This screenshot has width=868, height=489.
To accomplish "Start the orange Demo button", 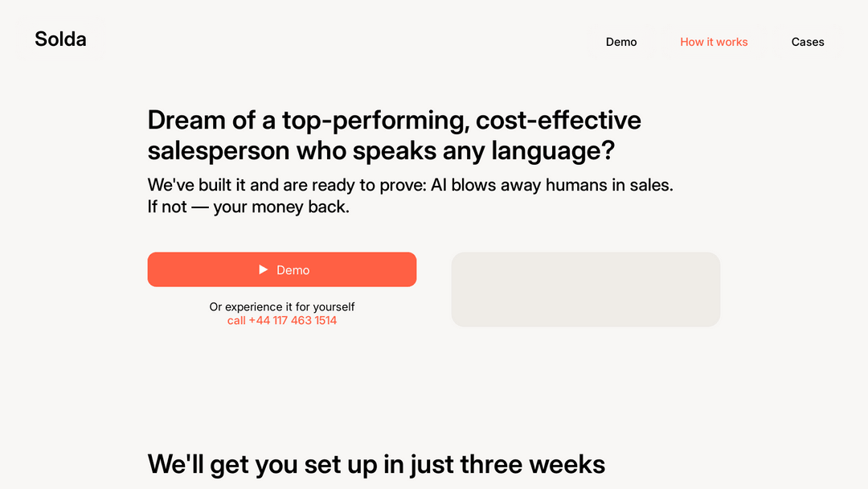I will (282, 269).
